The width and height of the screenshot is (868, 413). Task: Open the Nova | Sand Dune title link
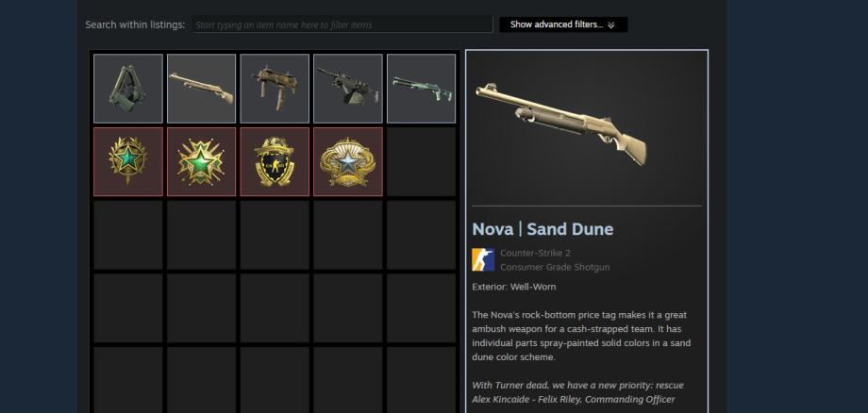click(542, 229)
